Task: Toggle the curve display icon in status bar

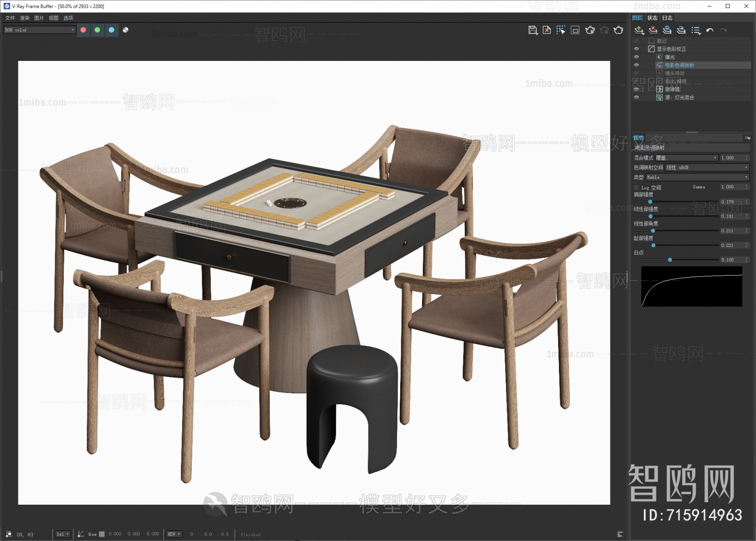Action: tap(81, 534)
